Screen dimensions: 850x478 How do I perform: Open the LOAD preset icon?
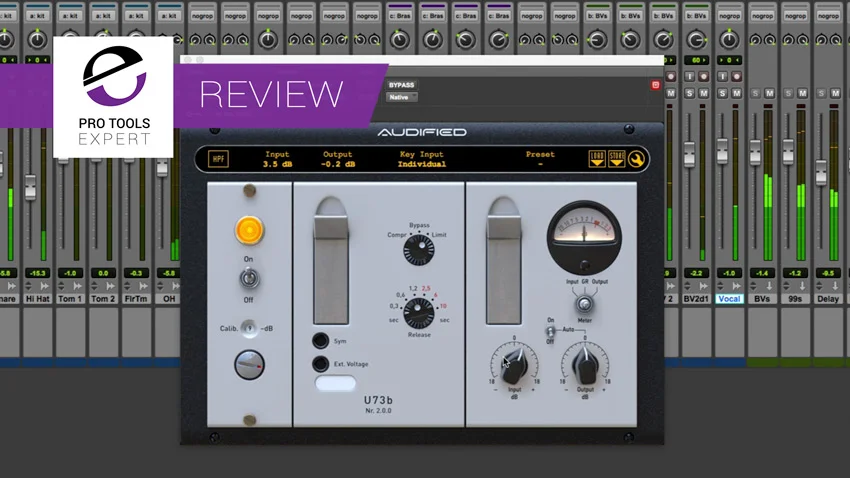pyautogui.click(x=597, y=159)
